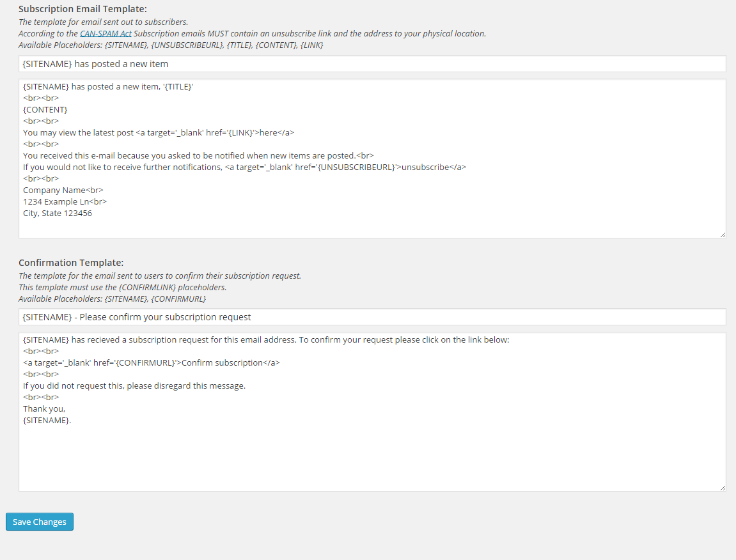Image resolution: width=736 pixels, height=560 pixels.
Task: Click the 'has recieved a subscription request' line
Action: [x=265, y=340]
